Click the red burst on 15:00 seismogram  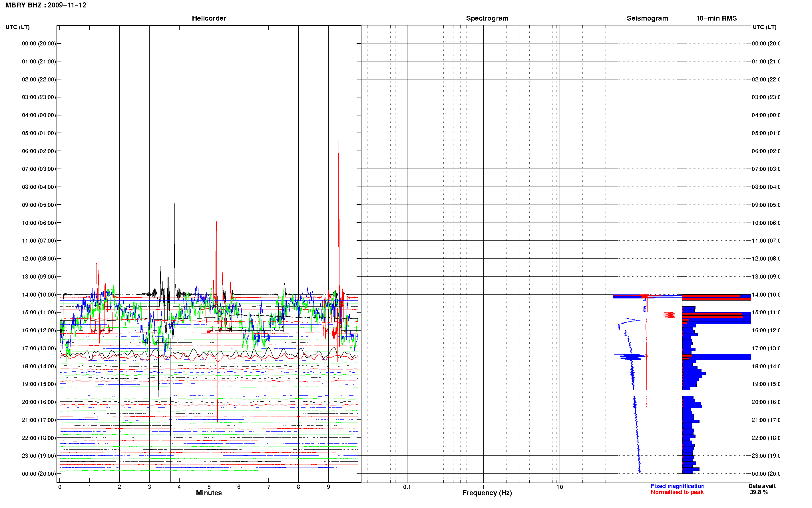(670, 315)
